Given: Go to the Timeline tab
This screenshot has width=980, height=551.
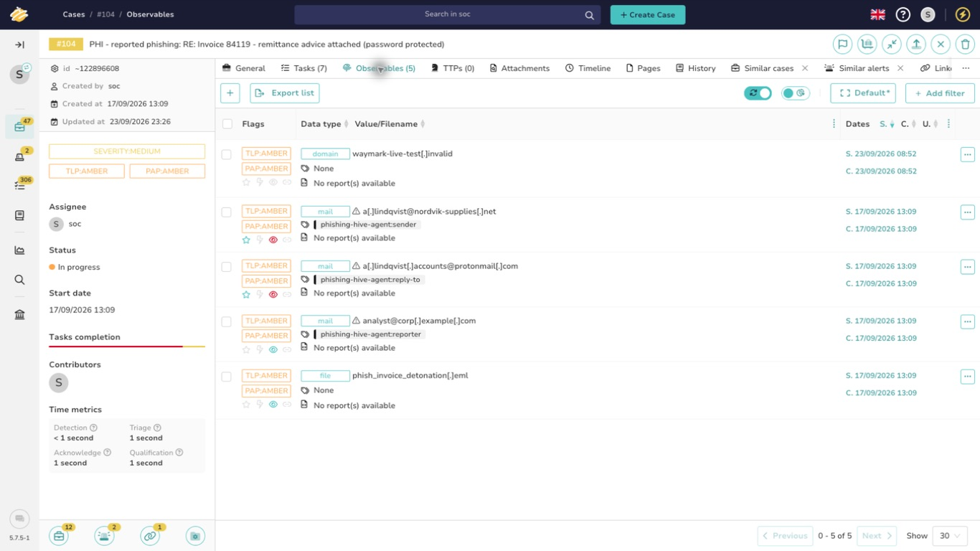Looking at the screenshot, I should 588,68.
